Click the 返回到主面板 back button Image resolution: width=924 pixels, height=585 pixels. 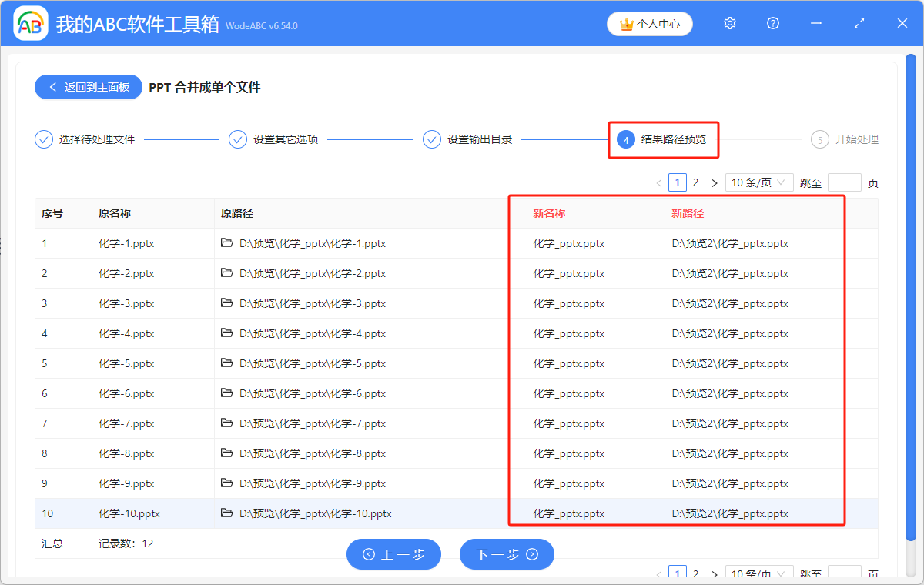(x=87, y=87)
